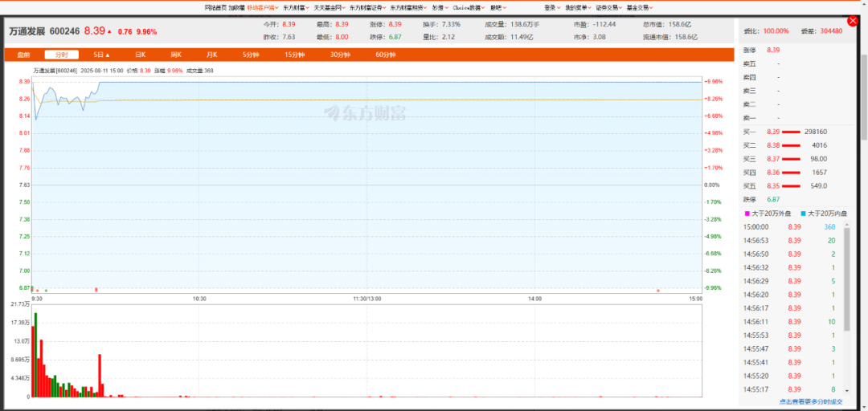Click the page vertical scrollbar at right edge
The height and width of the screenshot is (411, 868).
(864, 97)
